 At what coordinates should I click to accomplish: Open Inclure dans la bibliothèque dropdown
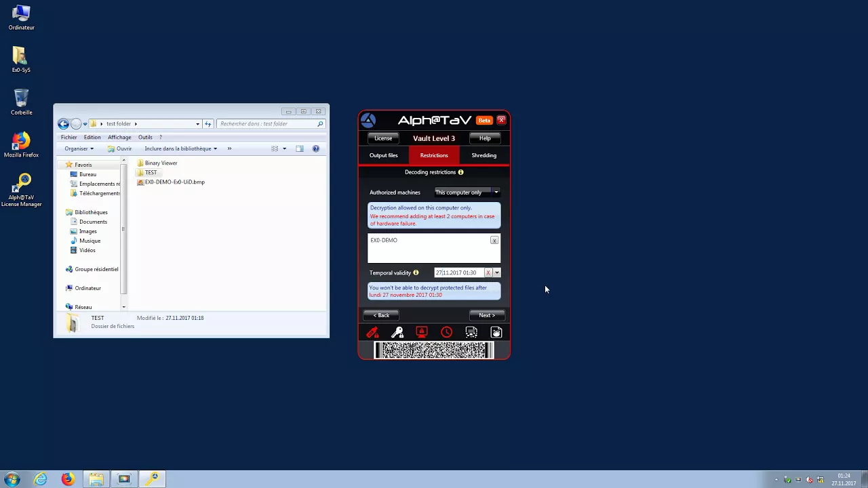[181, 148]
